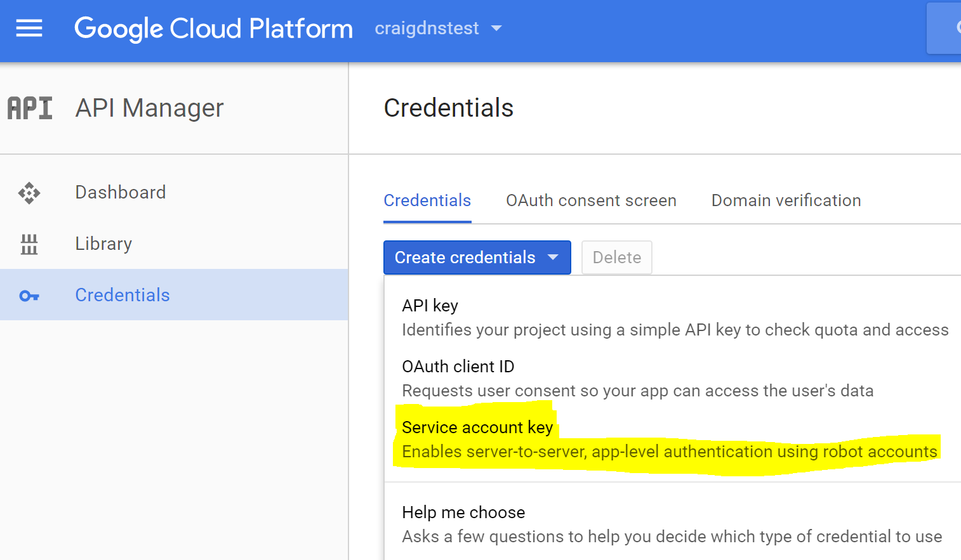Click the Google Cloud Platform logo

pos(213,28)
